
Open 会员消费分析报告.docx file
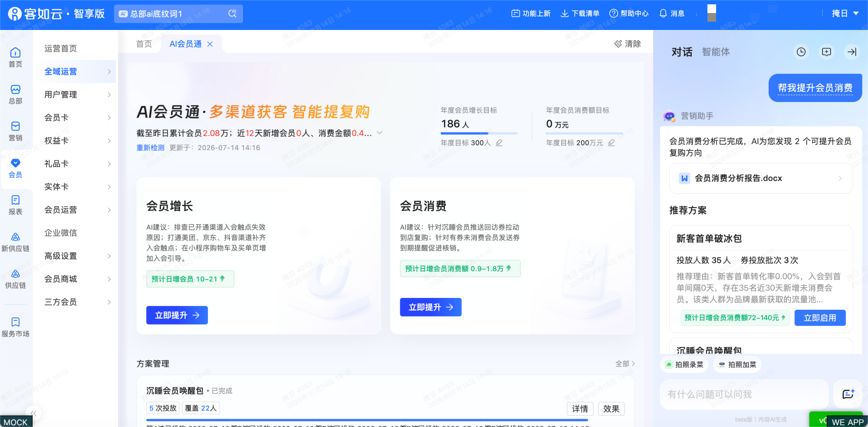point(761,178)
